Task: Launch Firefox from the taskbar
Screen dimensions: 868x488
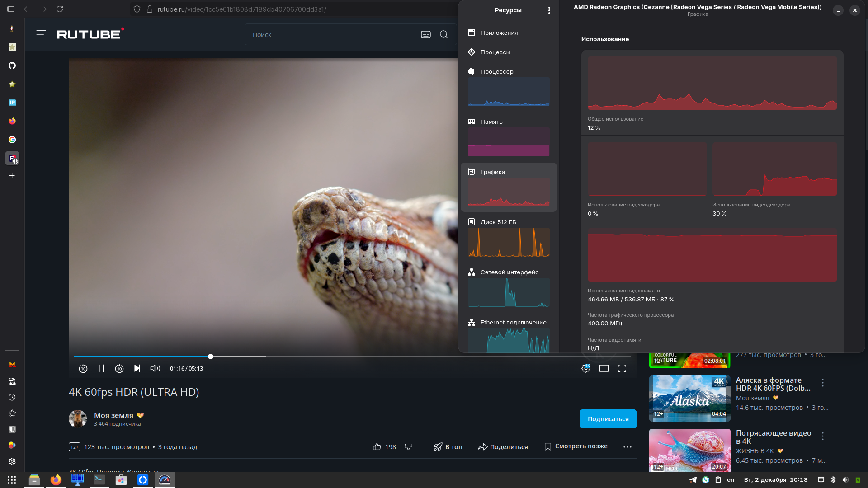Action: [56, 480]
